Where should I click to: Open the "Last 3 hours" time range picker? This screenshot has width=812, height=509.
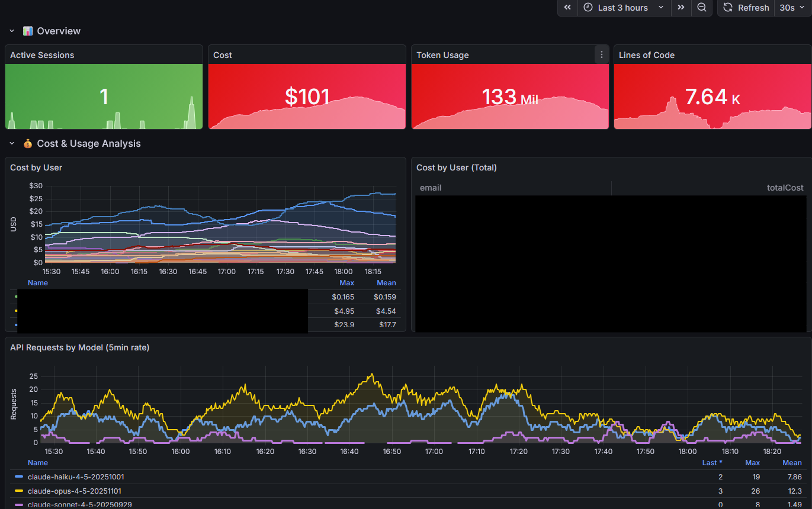(624, 8)
